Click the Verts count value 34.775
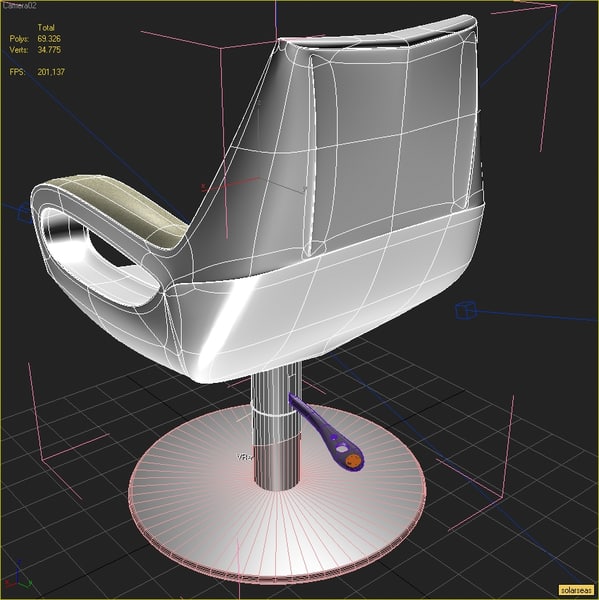This screenshot has height=600, width=599. coord(49,50)
